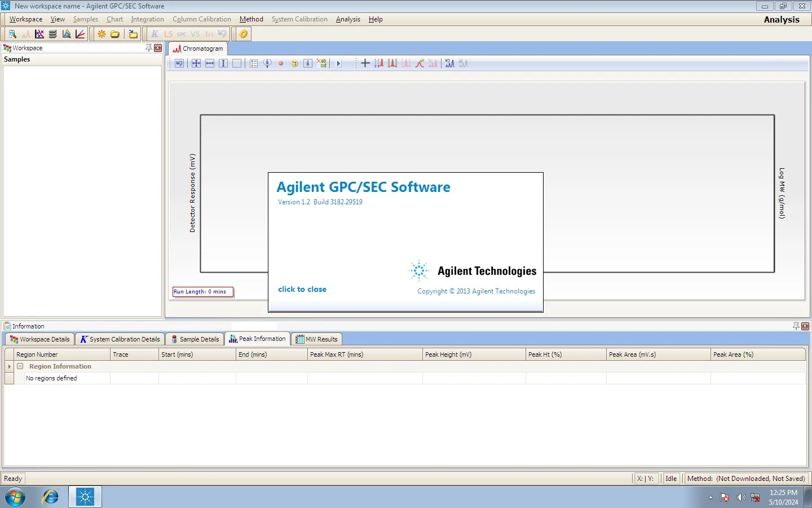This screenshot has height=508, width=812.
Task: Open the Method menu
Action: tap(251, 19)
